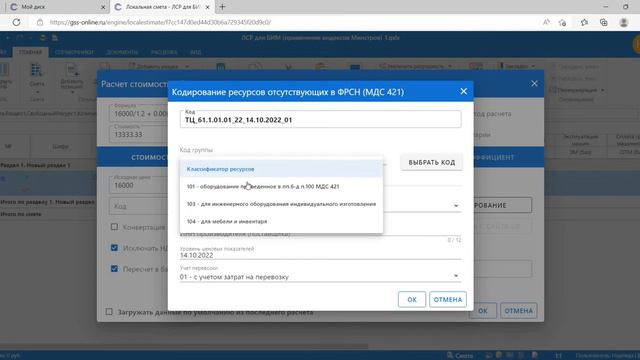The height and width of the screenshot is (360, 640).
Task: Choose 'Классификатор ресурсов' dropdown option
Action: pyautogui.click(x=281, y=169)
